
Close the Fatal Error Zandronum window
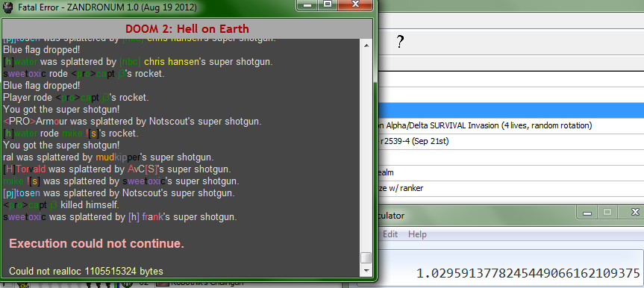356,4
